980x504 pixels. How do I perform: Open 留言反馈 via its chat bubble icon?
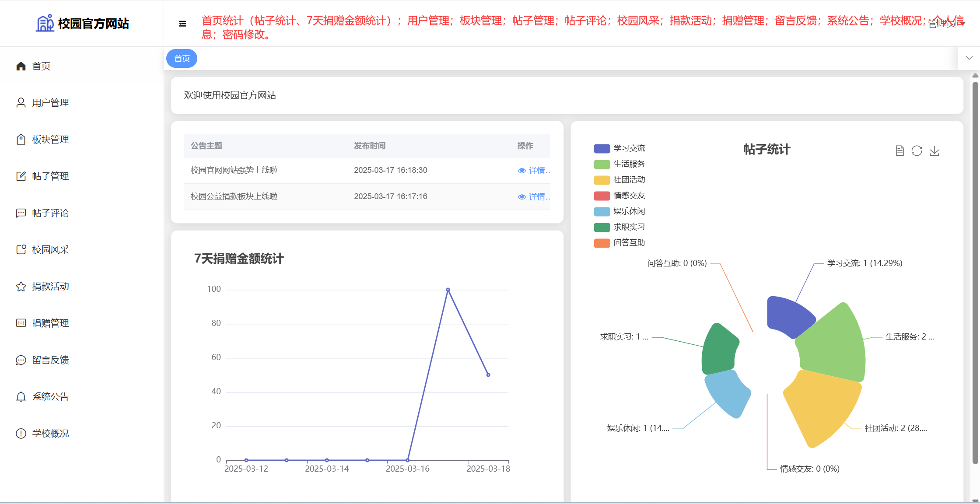(21, 360)
